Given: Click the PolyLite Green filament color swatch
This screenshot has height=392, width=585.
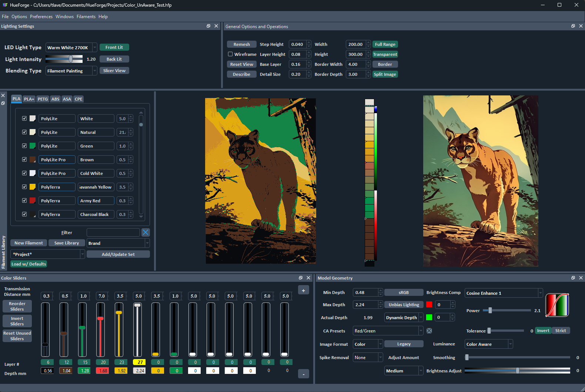Looking at the screenshot, I should [x=33, y=146].
